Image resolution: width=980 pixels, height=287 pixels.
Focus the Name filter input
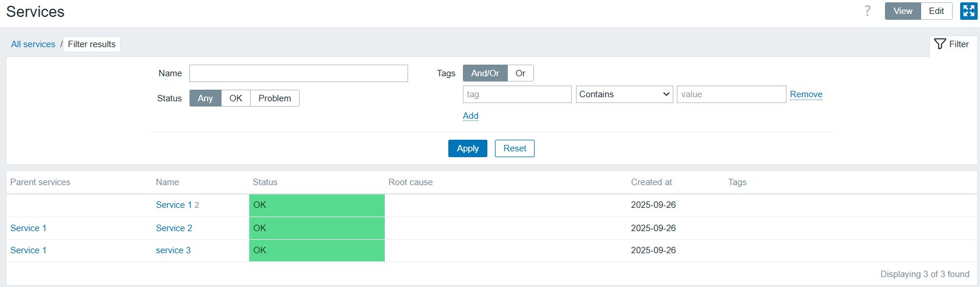[298, 73]
